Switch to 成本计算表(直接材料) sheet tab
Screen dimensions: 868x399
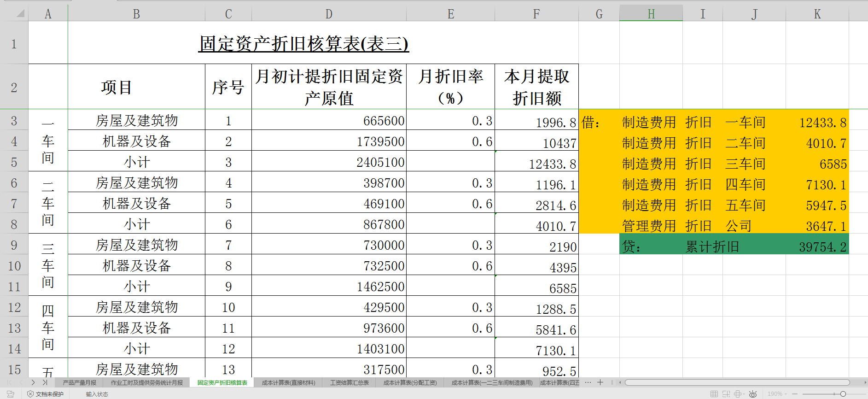coord(289,382)
